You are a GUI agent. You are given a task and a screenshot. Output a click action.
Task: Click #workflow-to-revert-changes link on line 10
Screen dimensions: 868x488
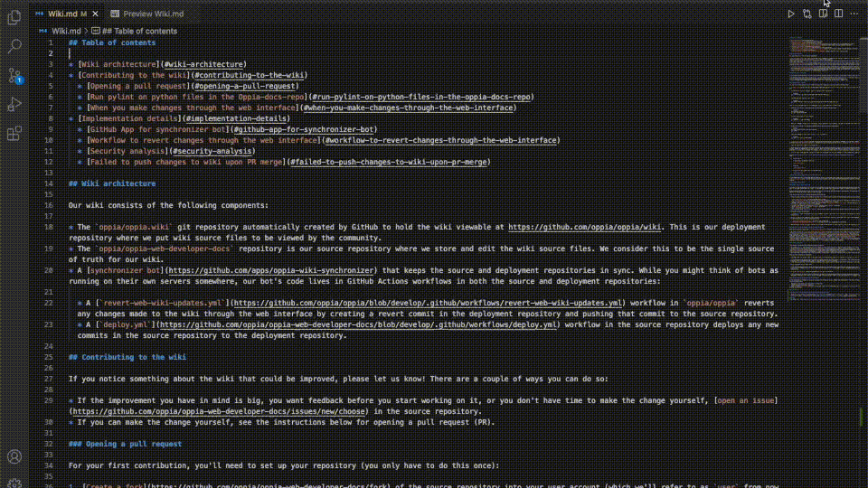[x=440, y=141]
